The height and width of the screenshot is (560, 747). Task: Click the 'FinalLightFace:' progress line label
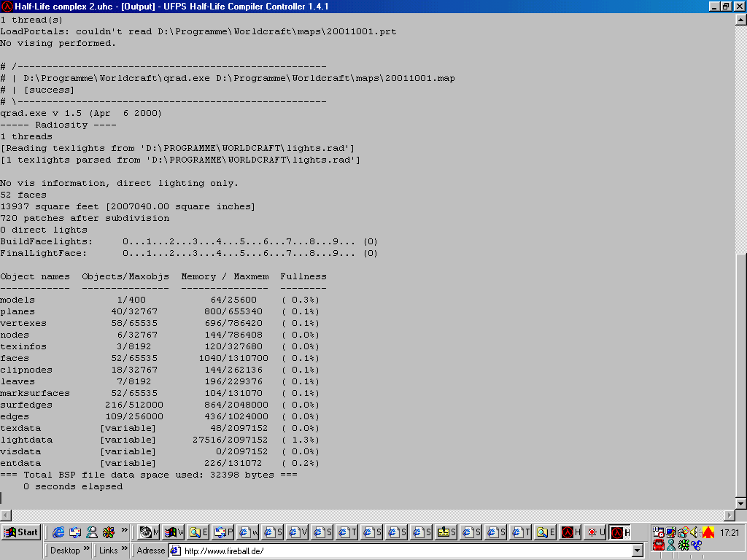(x=43, y=253)
